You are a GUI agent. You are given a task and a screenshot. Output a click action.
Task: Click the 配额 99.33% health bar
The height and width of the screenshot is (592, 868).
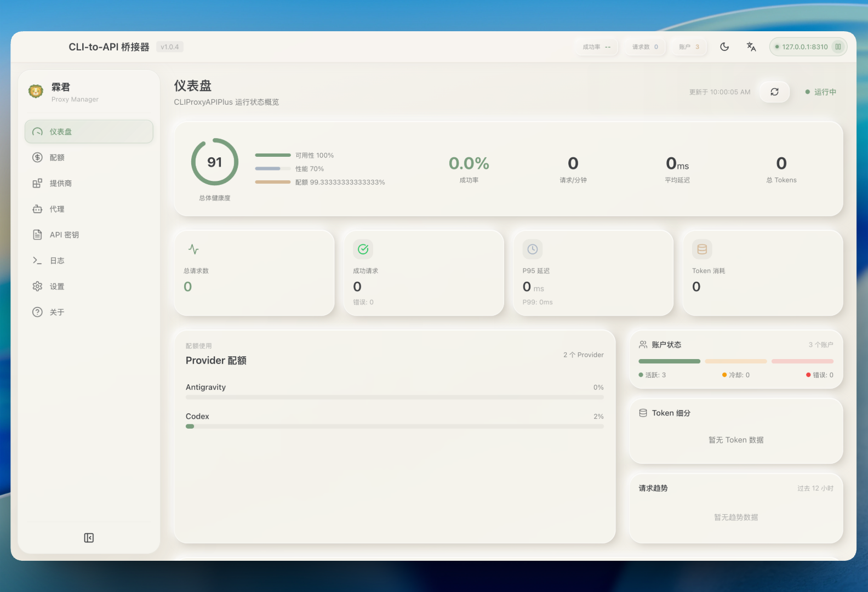pyautogui.click(x=273, y=182)
